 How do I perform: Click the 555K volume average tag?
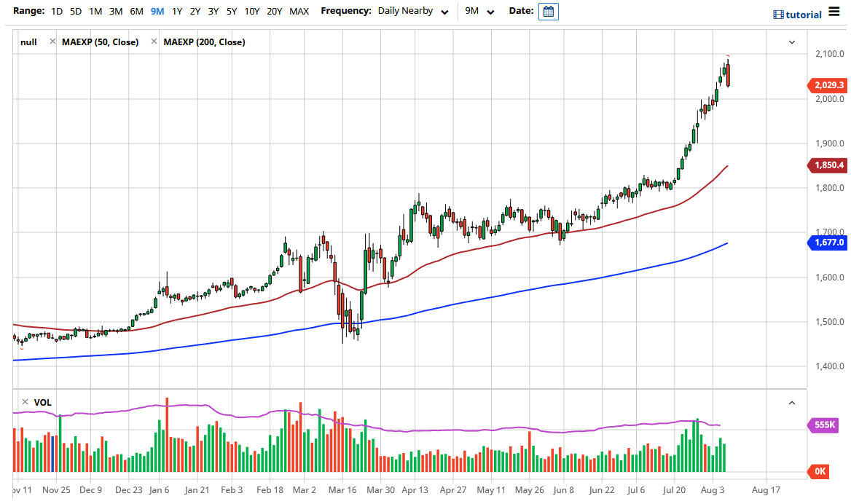823,425
